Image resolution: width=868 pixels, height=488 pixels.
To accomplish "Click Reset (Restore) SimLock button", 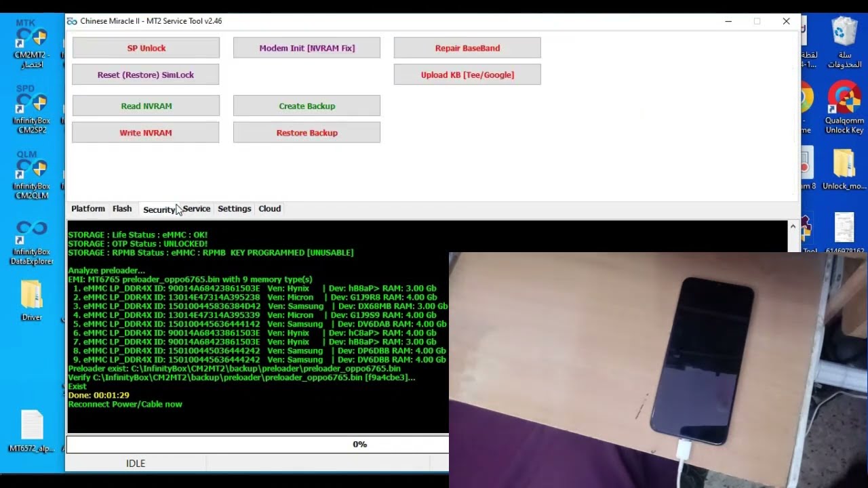I will (x=146, y=75).
